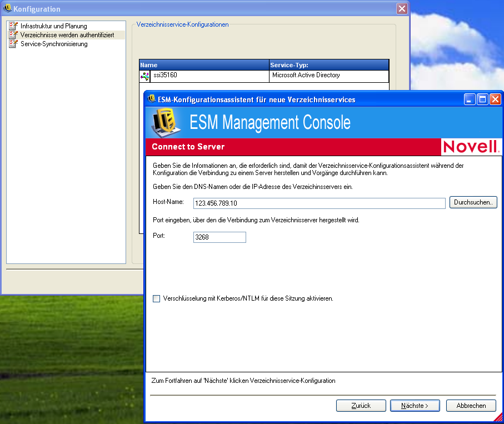Enable Kerberos/NTLM encryption checkbox
The image size is (504, 424).
157,298
